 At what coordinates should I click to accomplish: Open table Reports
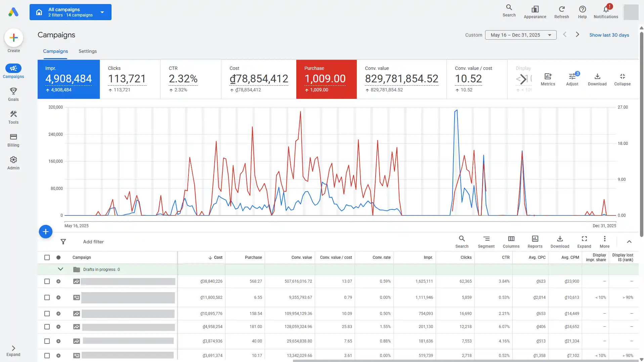(x=535, y=242)
